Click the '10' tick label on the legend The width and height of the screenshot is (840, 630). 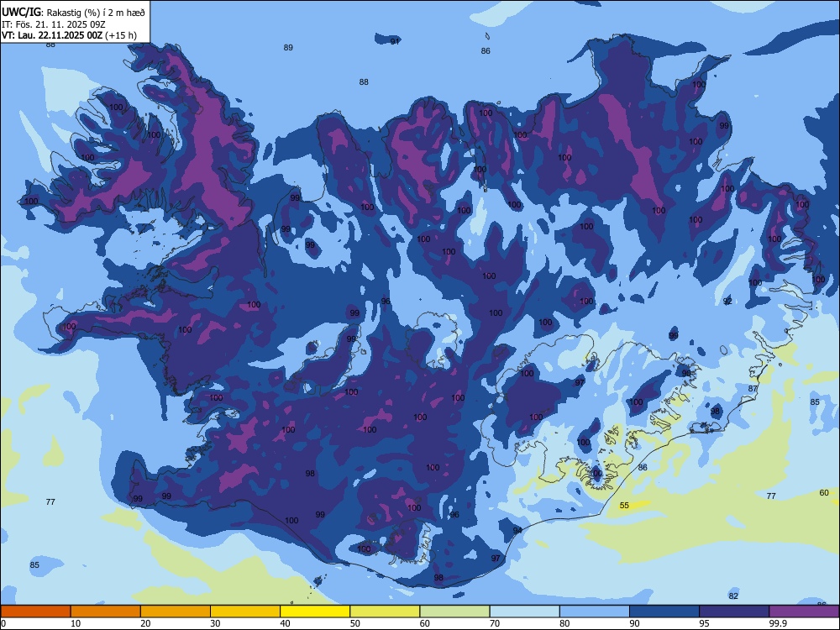pyautogui.click(x=76, y=623)
